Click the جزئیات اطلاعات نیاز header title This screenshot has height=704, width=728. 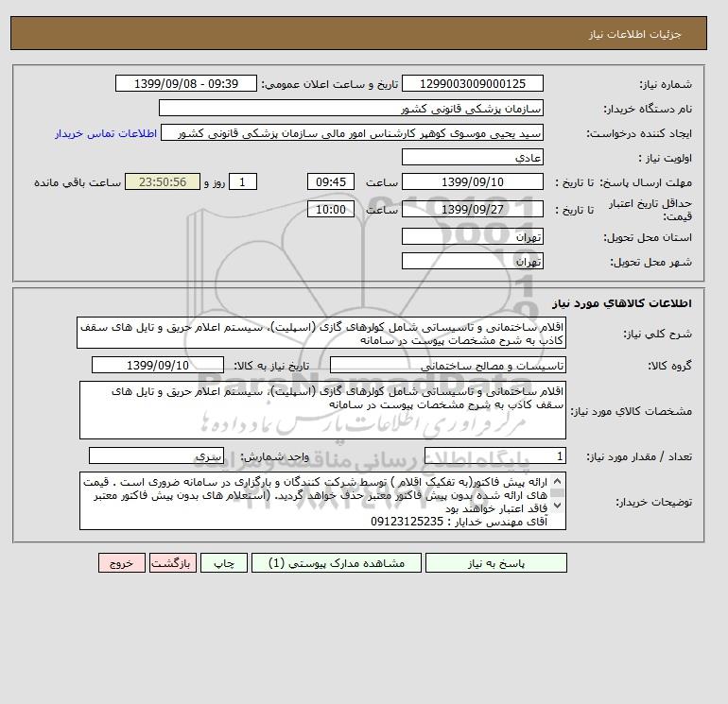pyautogui.click(x=634, y=34)
